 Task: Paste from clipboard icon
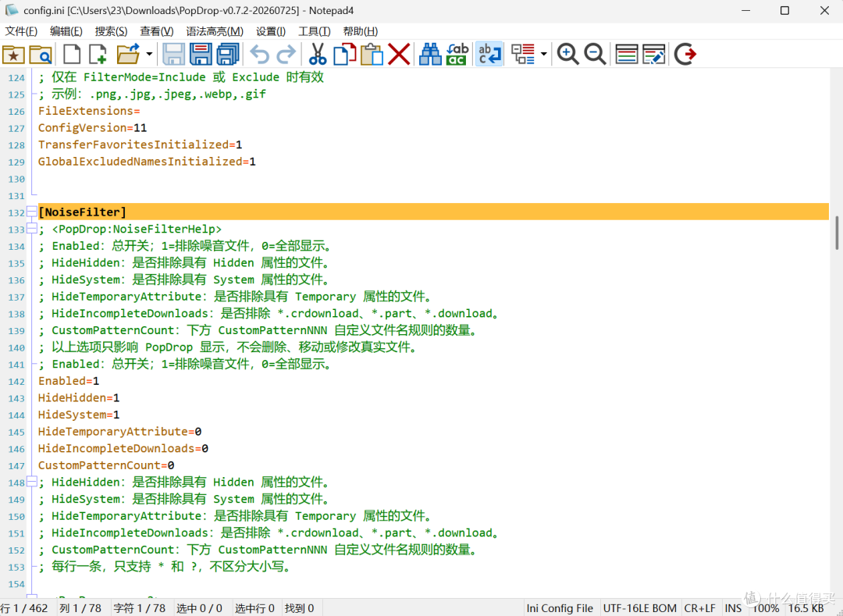[372, 55]
